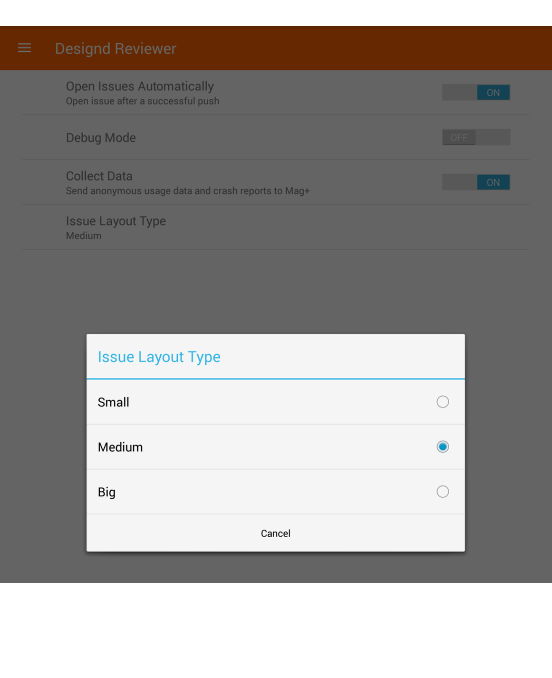Image resolution: width=552 pixels, height=678 pixels.
Task: Click the Issue Layout Type dialog title
Action: 159,357
